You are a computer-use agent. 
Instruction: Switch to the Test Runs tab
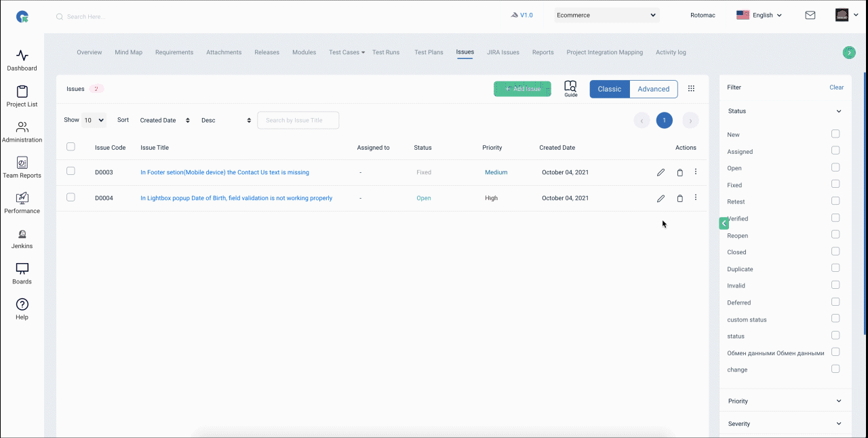point(386,52)
